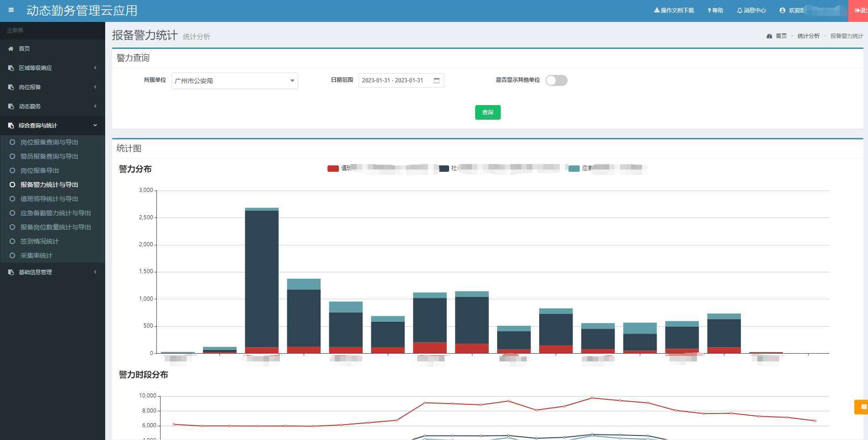
Task: Click circle icon beside 值班领导统计与导出
Action: (x=12, y=199)
